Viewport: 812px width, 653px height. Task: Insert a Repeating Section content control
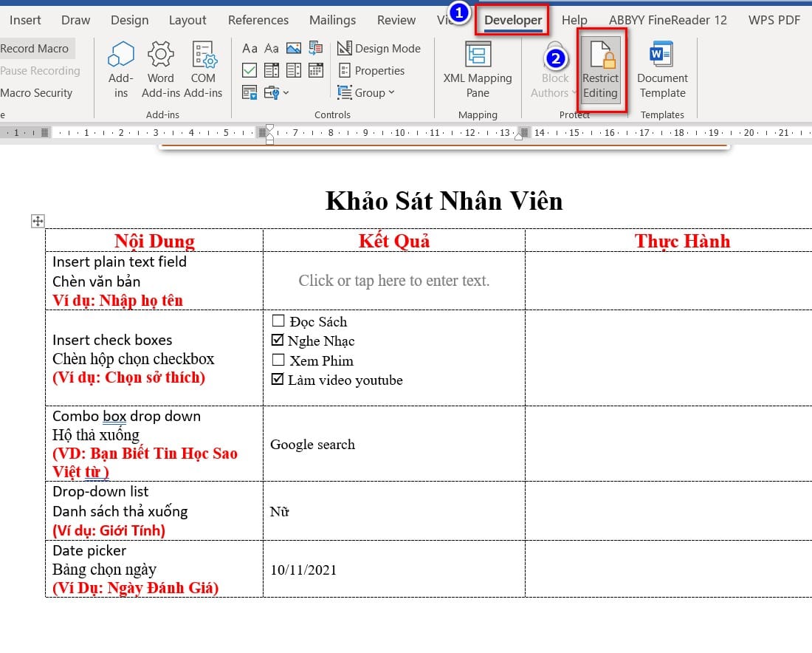tap(250, 93)
